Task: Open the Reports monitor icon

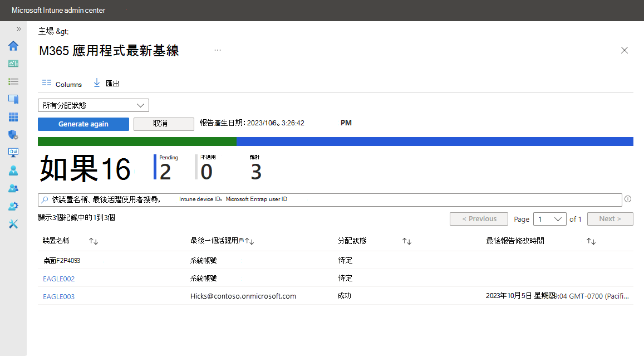Action: tap(13, 153)
